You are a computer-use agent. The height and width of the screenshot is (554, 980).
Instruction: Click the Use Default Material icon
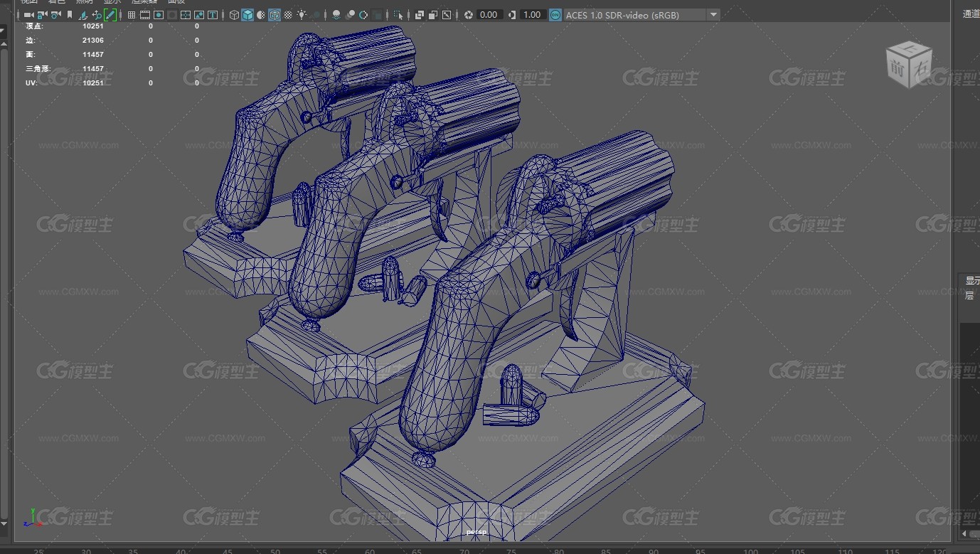[261, 14]
